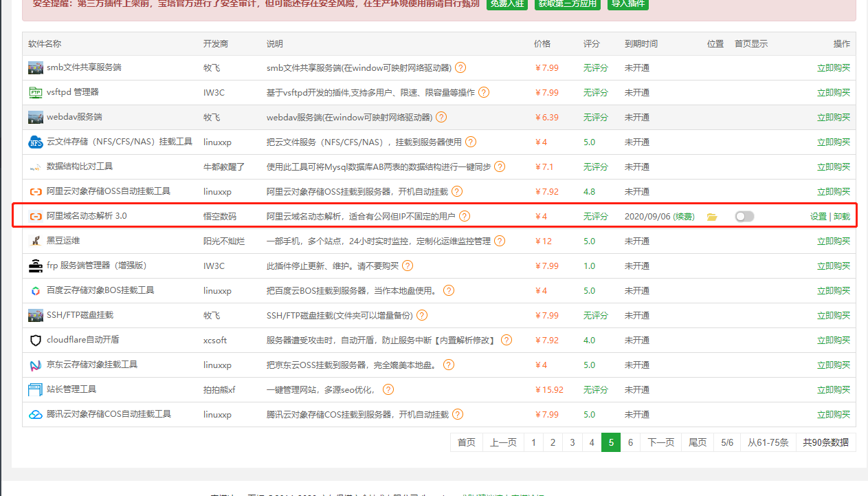Go to 上一页 in pagination
The width and height of the screenshot is (868, 496).
(503, 442)
